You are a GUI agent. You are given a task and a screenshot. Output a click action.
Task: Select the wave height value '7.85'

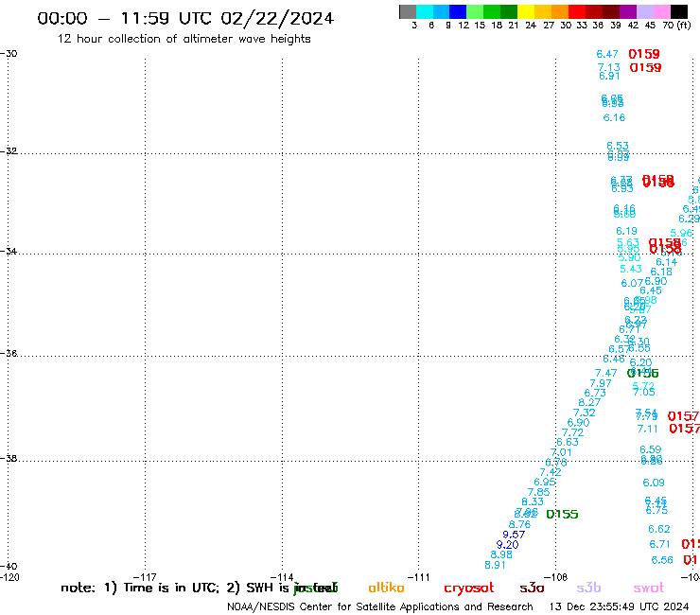coord(538,492)
